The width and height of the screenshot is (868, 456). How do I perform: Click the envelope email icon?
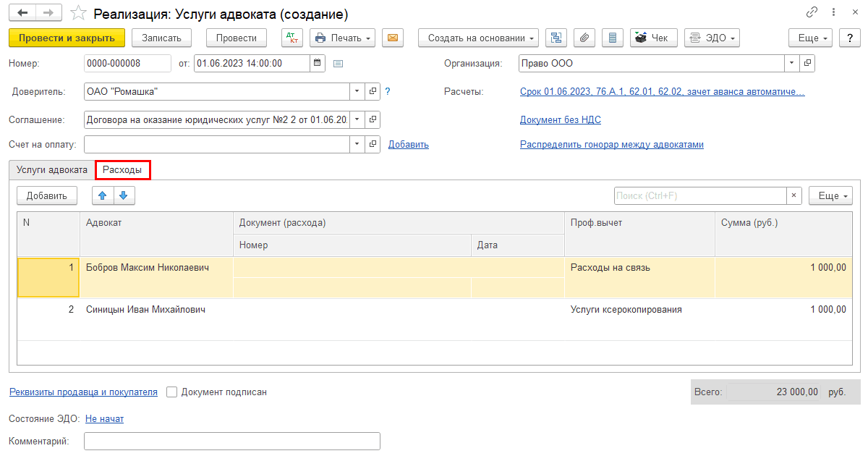[393, 38]
